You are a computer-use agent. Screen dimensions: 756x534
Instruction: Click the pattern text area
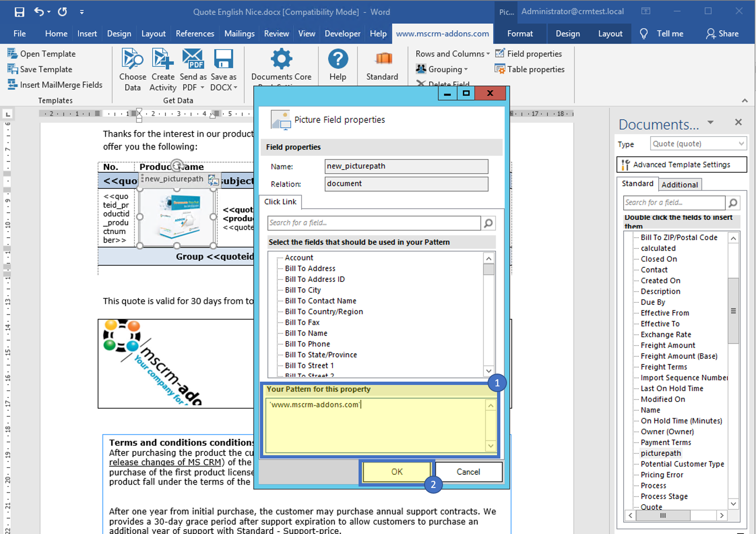click(x=376, y=425)
